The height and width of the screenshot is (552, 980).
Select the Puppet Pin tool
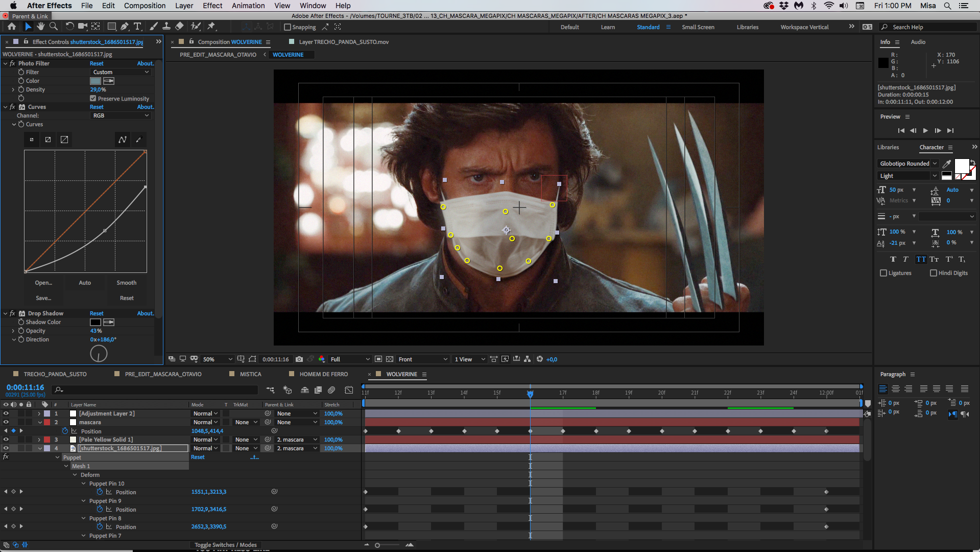[211, 27]
